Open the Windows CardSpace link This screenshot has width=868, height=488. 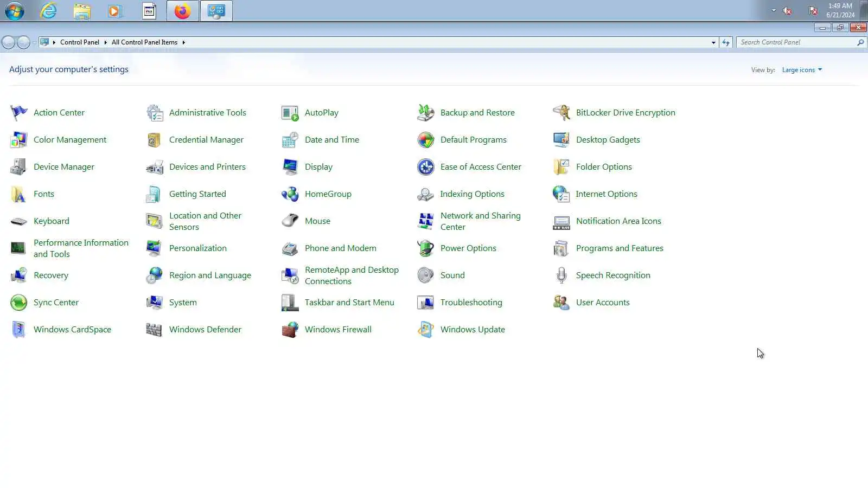(72, 330)
